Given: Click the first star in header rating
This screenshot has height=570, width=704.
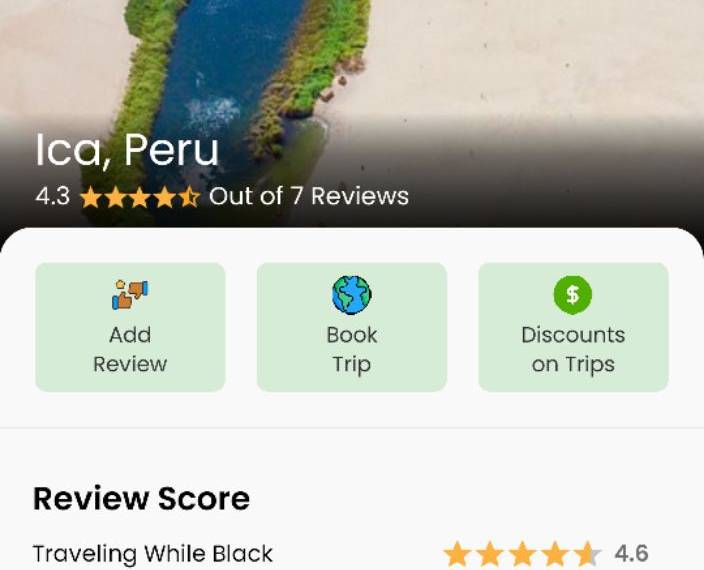Looking at the screenshot, I should [x=91, y=197].
